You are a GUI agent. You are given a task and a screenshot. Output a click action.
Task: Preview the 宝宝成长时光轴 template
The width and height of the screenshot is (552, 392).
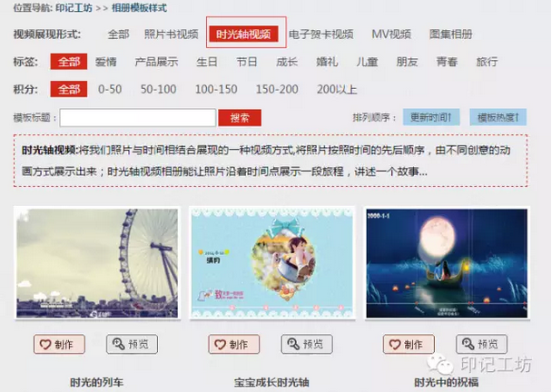click(x=307, y=344)
